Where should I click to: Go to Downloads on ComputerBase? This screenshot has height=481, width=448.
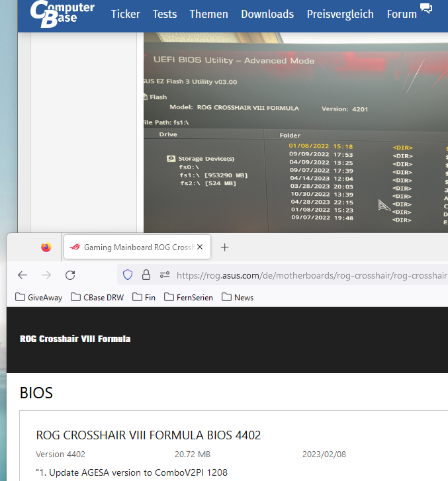(267, 14)
